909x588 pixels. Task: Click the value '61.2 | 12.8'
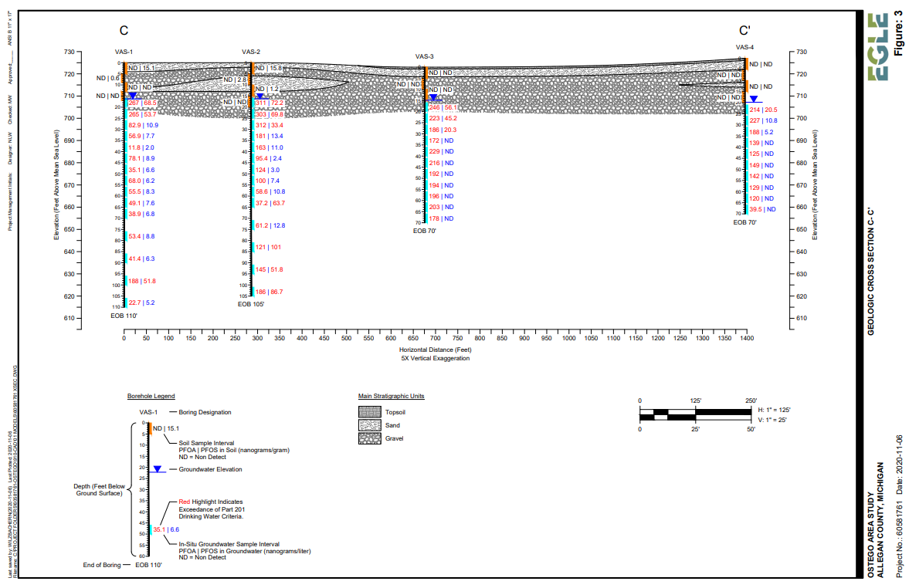[x=270, y=226]
